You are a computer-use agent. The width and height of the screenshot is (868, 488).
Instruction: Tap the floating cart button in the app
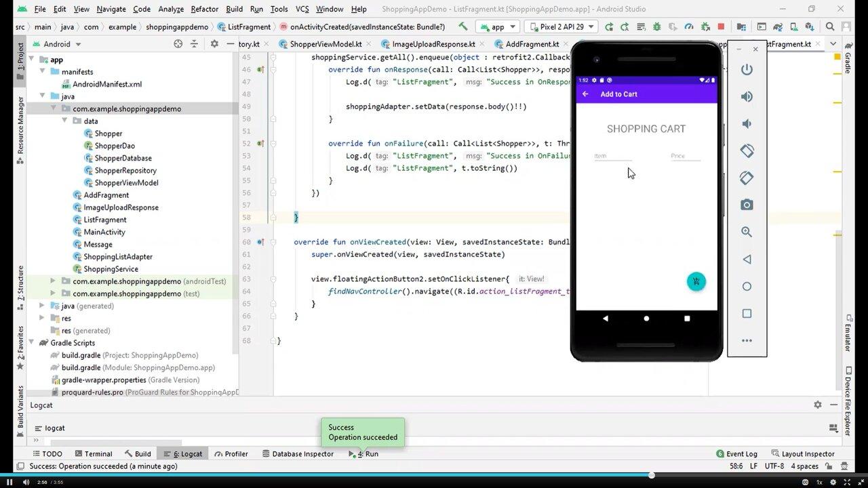coord(696,281)
